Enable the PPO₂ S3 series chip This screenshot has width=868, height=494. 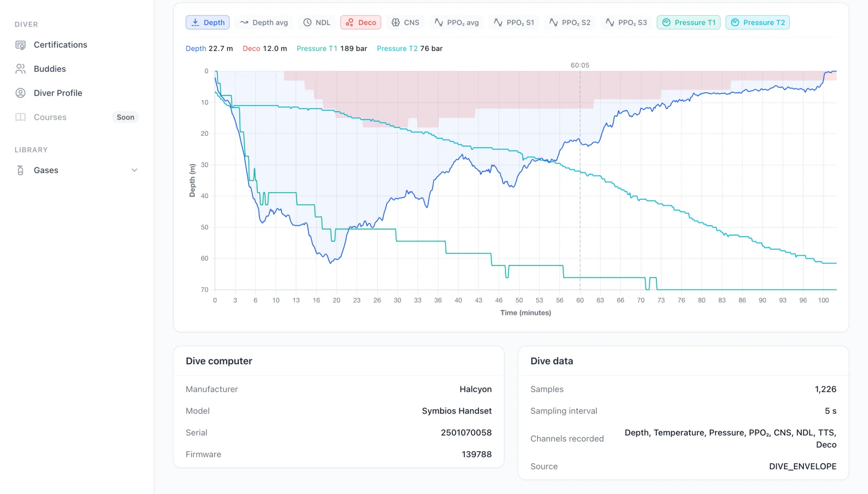[626, 22]
